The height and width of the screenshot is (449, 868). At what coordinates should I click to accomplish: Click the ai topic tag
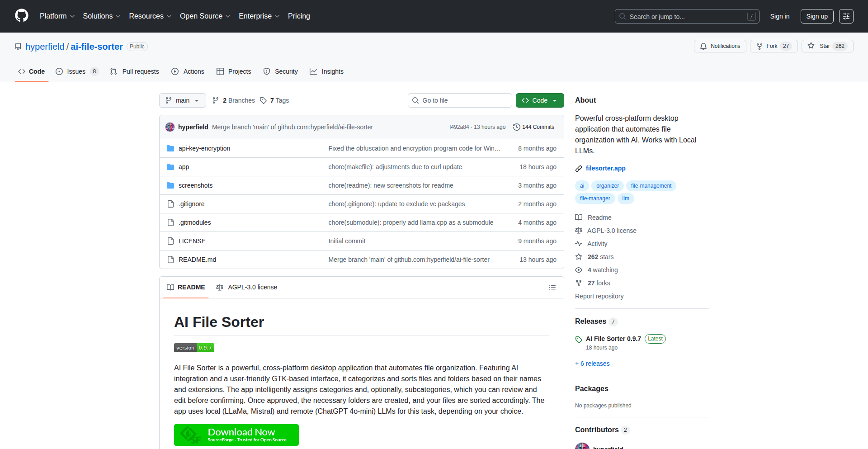(x=582, y=186)
